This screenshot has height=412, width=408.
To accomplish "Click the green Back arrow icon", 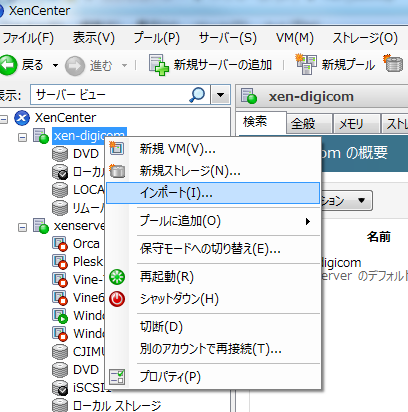I will [x=7, y=65].
